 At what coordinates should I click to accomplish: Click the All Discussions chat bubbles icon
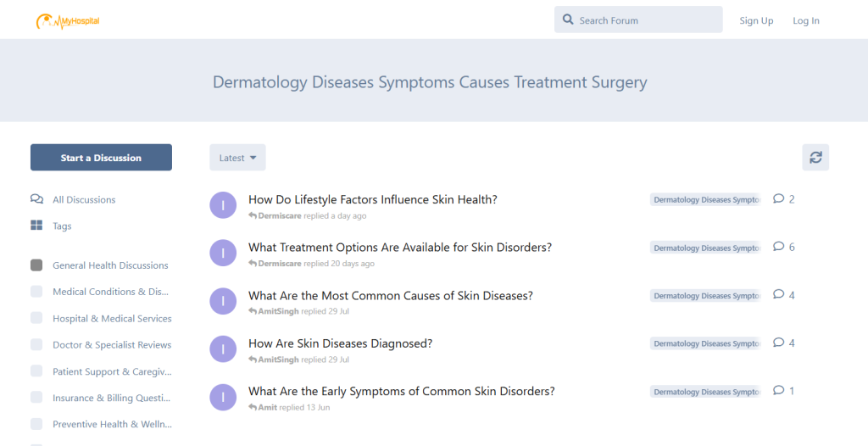tap(36, 199)
